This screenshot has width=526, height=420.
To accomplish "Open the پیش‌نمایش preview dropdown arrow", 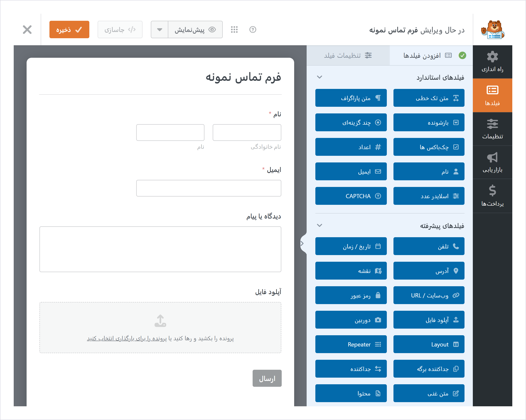I will 160,29.
